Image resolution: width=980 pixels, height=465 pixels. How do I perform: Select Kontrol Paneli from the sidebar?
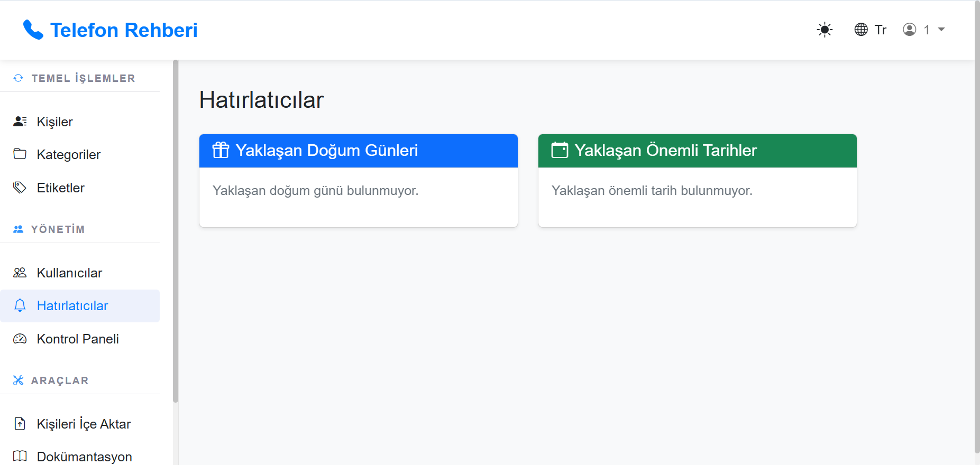[x=77, y=339]
